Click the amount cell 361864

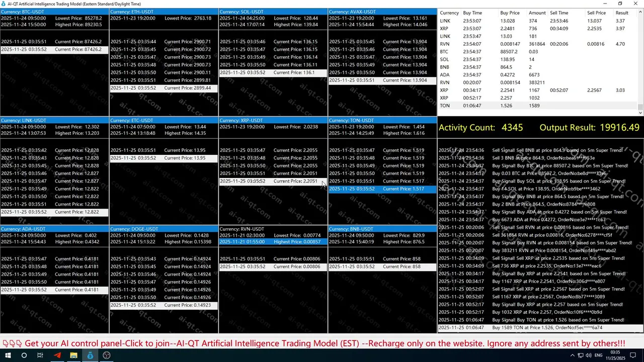[x=538, y=44]
